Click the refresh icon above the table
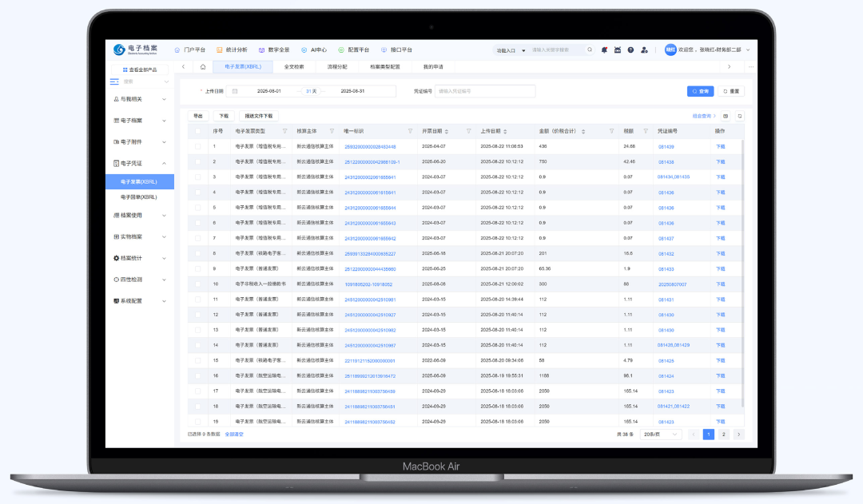The width and height of the screenshot is (863, 504). click(x=739, y=116)
